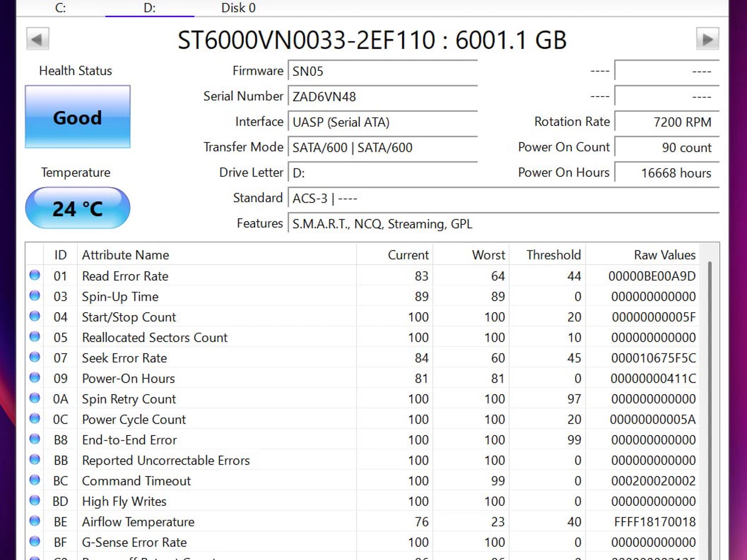
Task: Click raw value 00000000411C
Action: click(653, 378)
